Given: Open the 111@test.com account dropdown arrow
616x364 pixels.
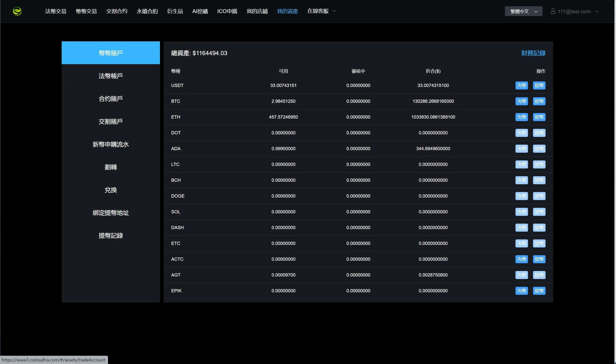Looking at the screenshot, I should click(x=597, y=12).
